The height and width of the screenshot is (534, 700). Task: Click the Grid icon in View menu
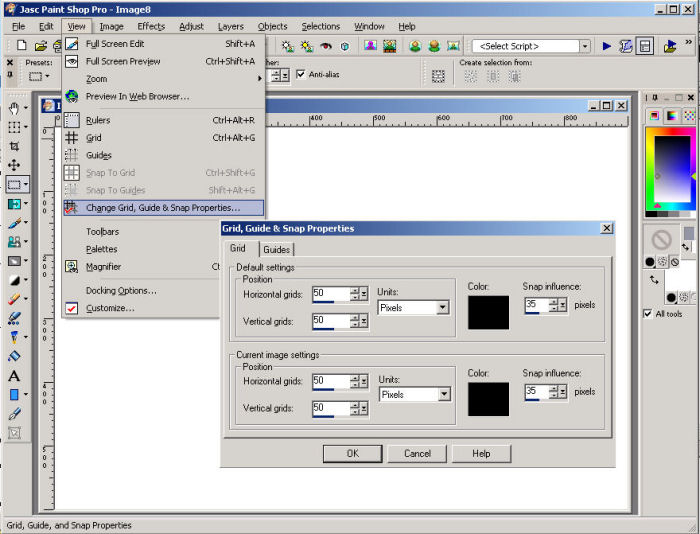[x=72, y=138]
